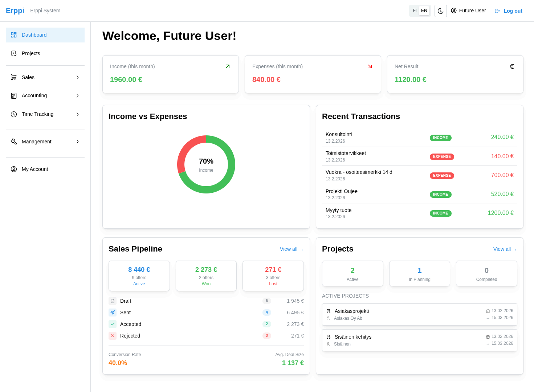
Task: Open the 2 Active projects card
Action: tap(352, 274)
